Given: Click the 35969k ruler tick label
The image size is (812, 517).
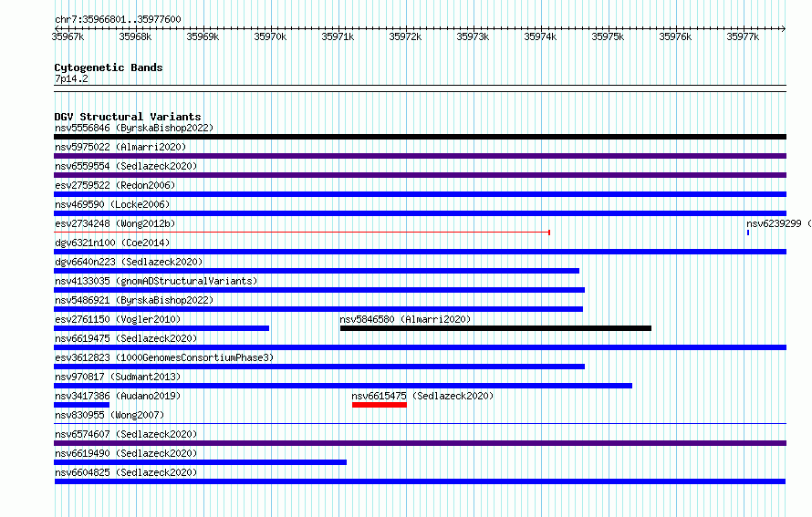Looking at the screenshot, I should (203, 36).
